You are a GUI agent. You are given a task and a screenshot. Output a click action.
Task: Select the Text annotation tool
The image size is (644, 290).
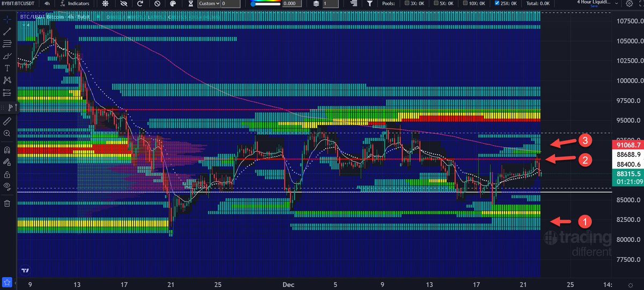[7, 68]
